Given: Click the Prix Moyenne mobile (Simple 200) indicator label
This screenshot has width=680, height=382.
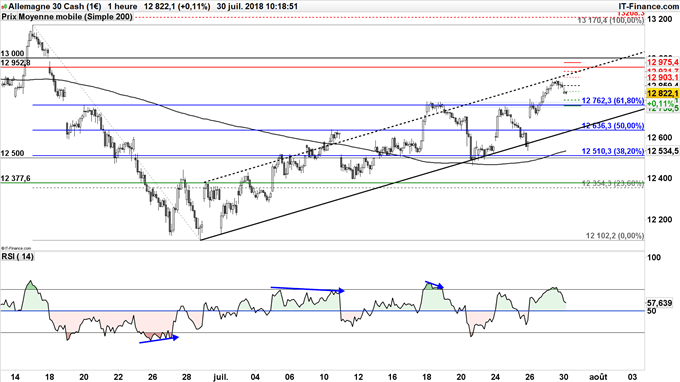Looking at the screenshot, I should point(67,17).
